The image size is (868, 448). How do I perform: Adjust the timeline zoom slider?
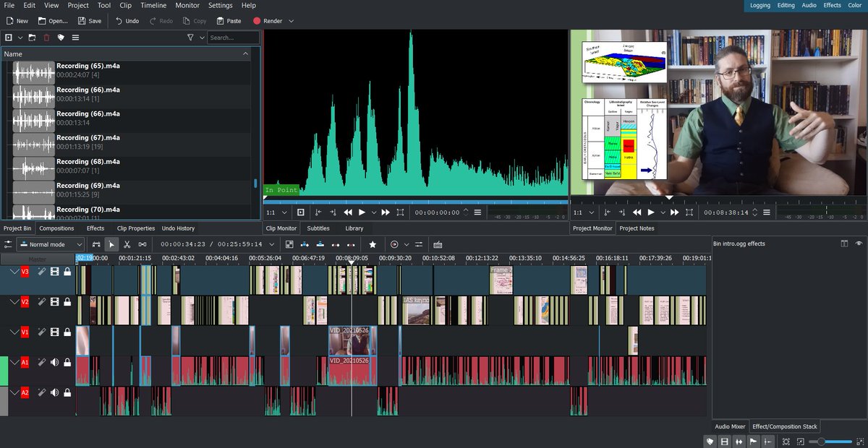point(830,441)
